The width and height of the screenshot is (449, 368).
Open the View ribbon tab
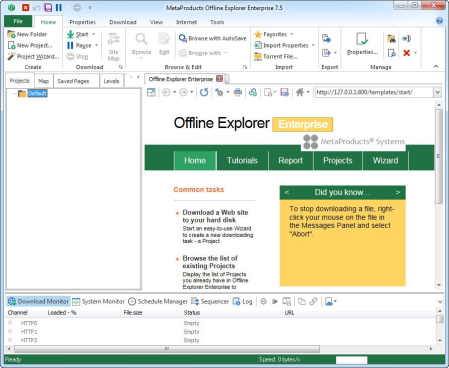point(156,22)
